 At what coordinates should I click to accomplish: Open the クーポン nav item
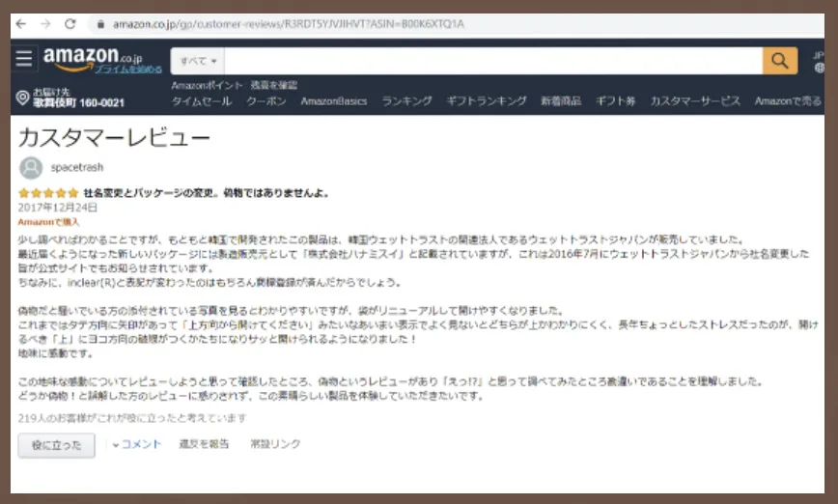(266, 101)
